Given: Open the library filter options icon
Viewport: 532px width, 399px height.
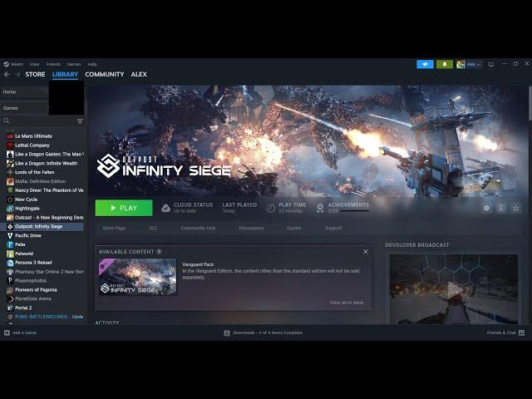Looking at the screenshot, I should tap(80, 121).
